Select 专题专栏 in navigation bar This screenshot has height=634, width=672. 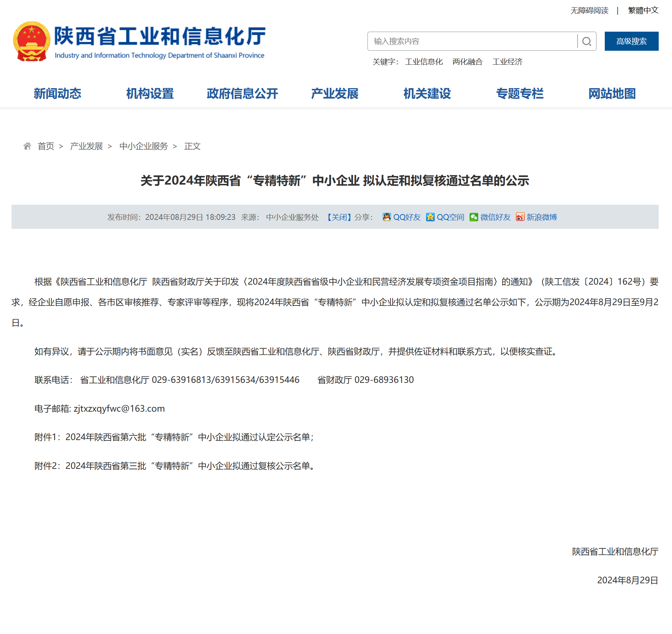click(x=520, y=94)
